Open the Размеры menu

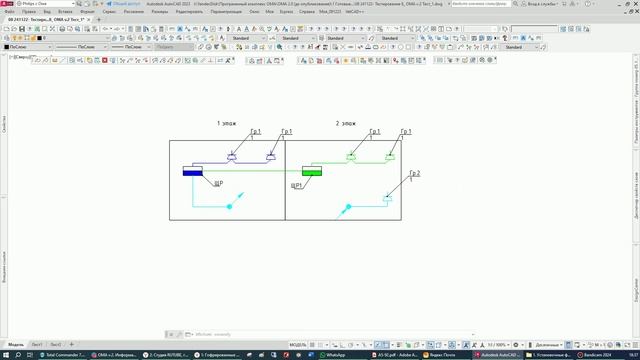click(159, 11)
